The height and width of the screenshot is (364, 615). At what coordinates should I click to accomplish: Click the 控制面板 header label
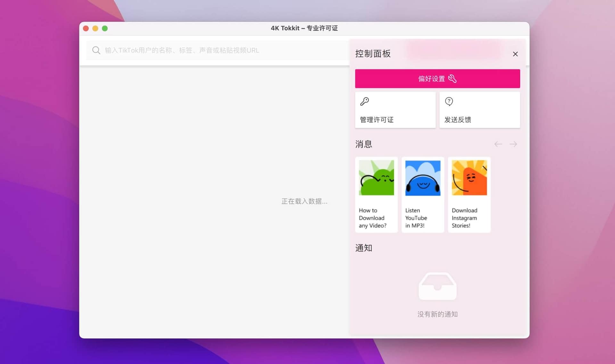[x=373, y=54]
